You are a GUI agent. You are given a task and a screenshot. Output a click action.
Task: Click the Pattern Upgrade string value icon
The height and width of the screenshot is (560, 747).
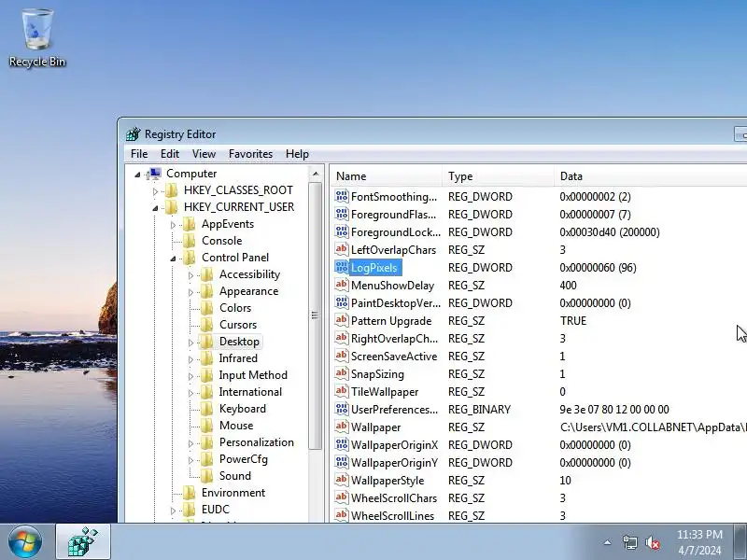(342, 320)
